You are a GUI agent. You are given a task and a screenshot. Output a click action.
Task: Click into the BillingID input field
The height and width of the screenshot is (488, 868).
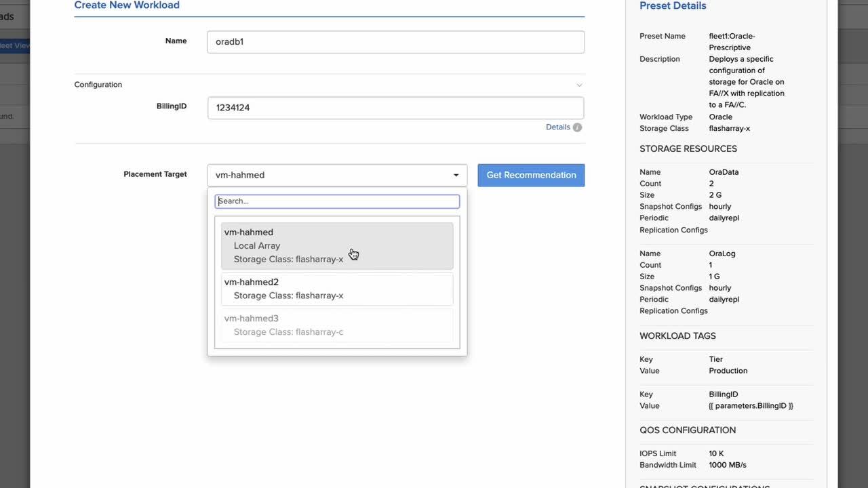coord(395,108)
